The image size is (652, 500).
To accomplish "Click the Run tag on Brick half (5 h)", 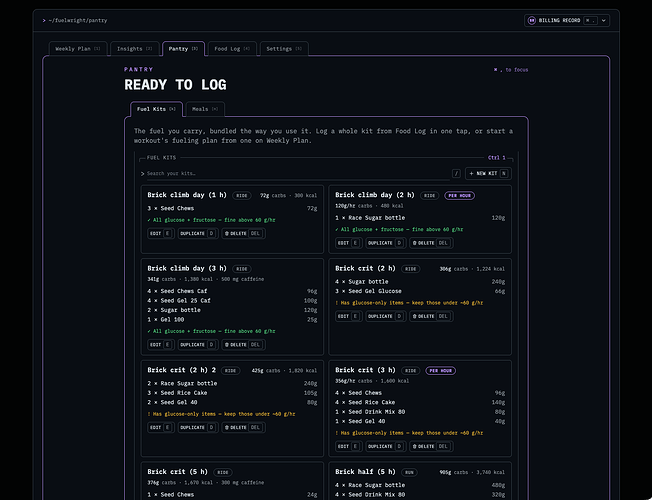I will coord(409,473).
